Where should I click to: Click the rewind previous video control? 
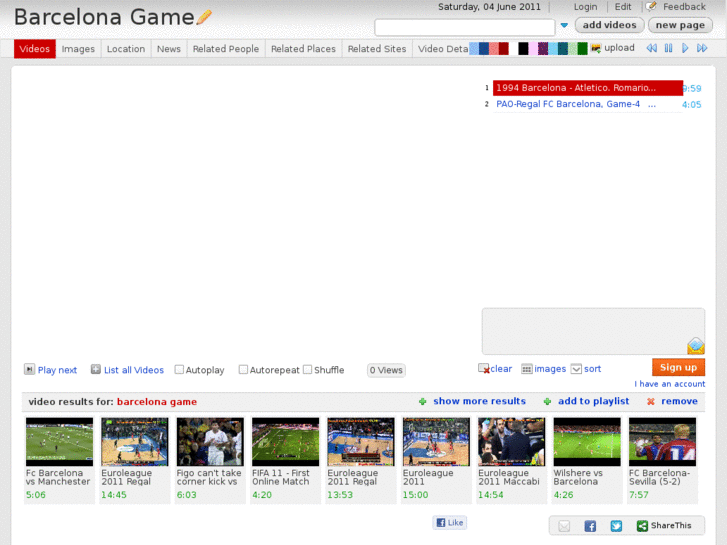pyautogui.click(x=651, y=48)
